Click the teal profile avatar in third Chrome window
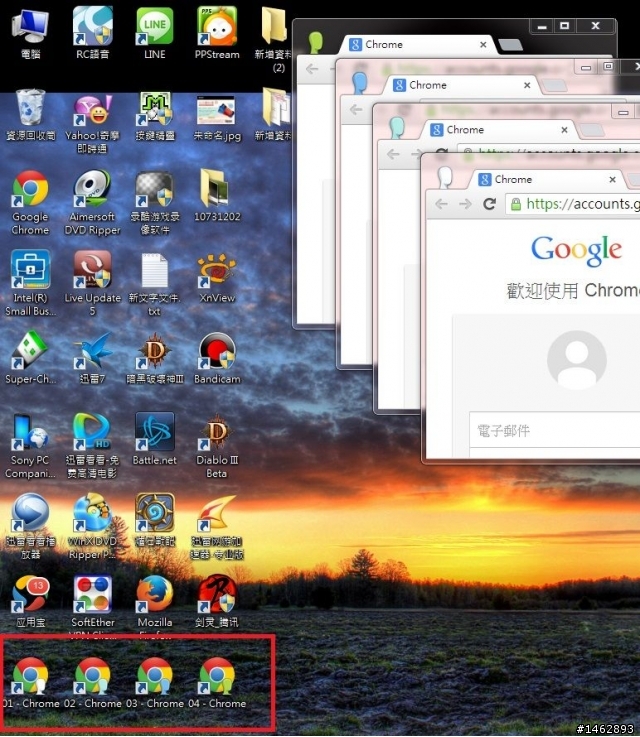640x737 pixels. click(398, 127)
